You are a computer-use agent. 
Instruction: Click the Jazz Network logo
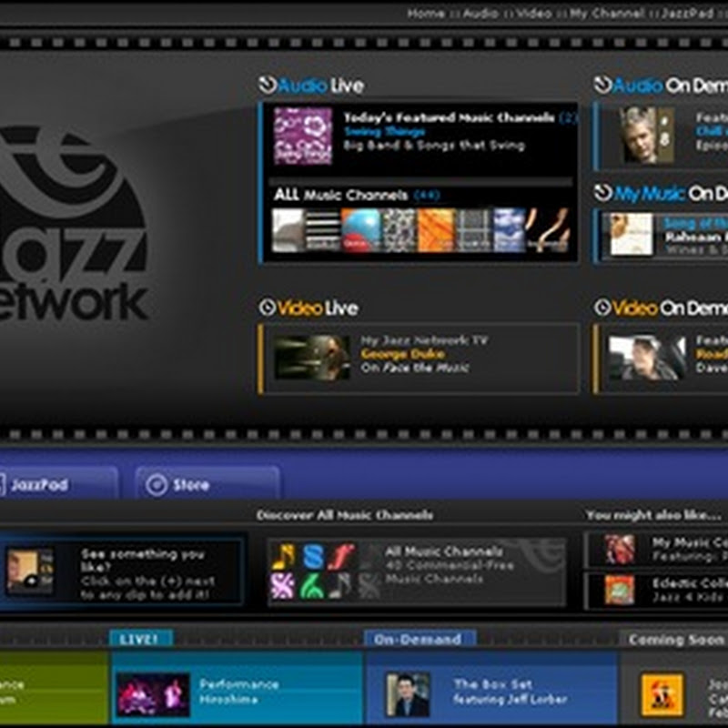(74, 224)
